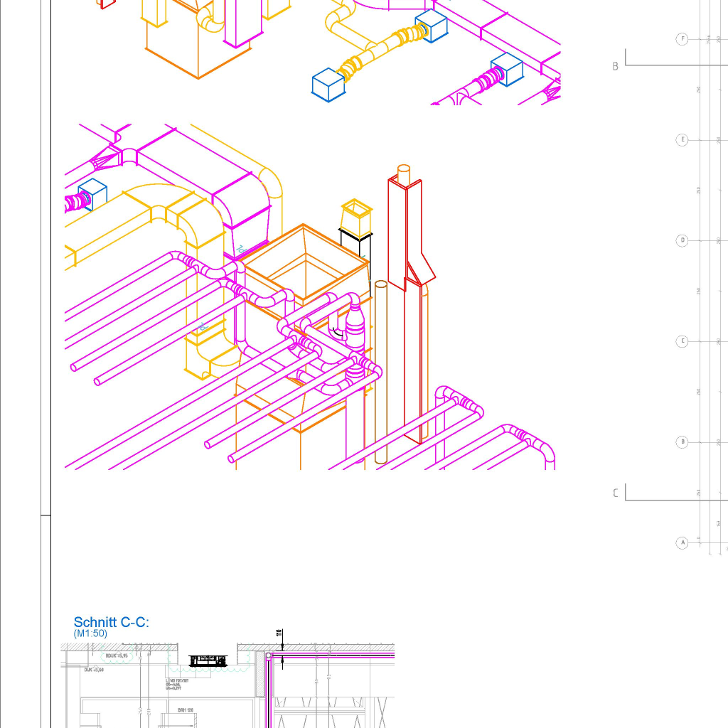Select section marker B line label
The image size is (728, 728).
(x=615, y=66)
